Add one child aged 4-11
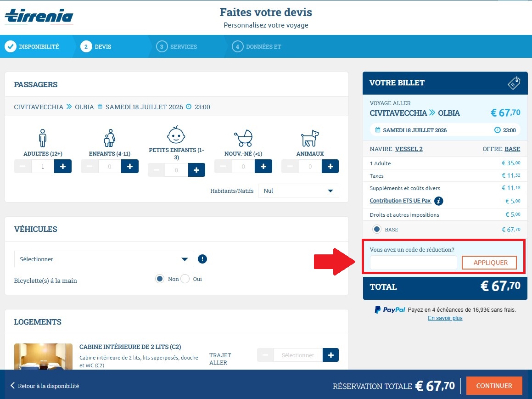The height and width of the screenshot is (399, 532). tap(130, 166)
